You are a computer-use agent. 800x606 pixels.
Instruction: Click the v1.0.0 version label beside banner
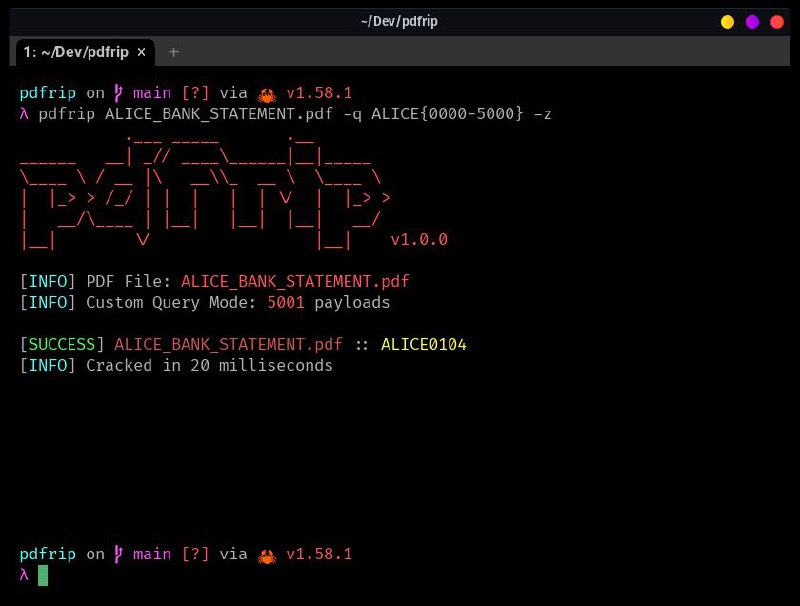click(419, 240)
